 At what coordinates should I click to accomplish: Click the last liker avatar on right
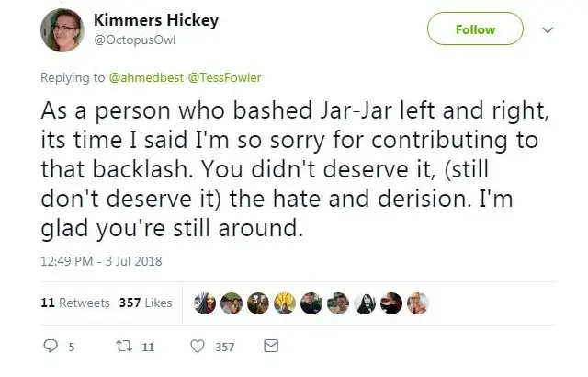(420, 303)
